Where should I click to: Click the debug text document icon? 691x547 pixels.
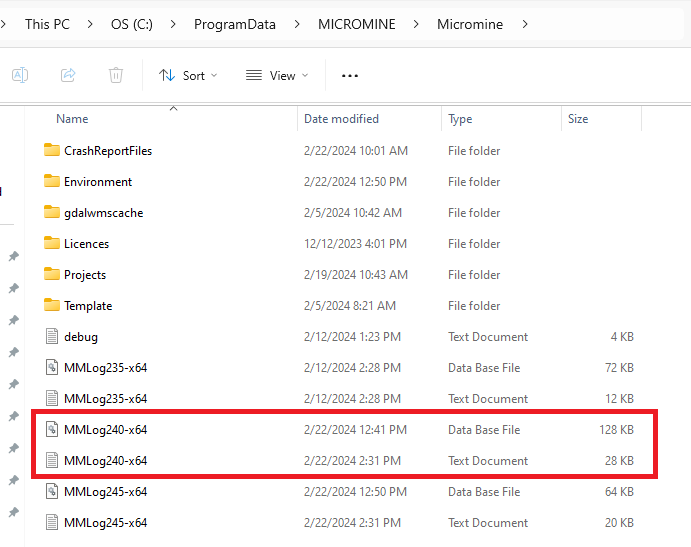[x=53, y=337]
